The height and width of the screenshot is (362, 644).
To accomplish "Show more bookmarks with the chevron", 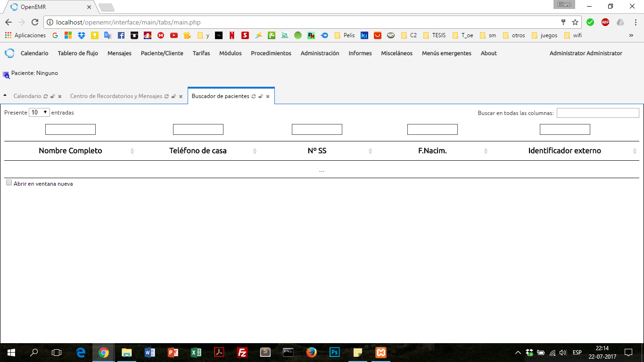I will [x=631, y=35].
